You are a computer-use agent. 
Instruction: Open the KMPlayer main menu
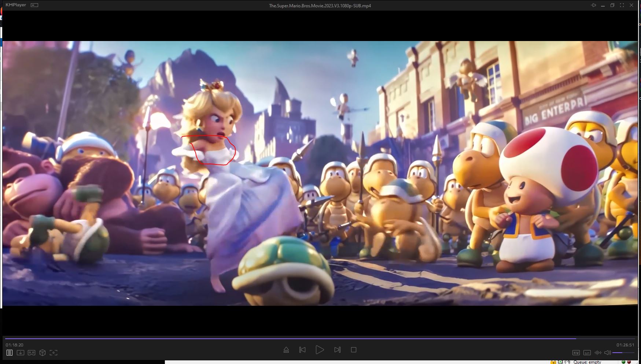16,5
